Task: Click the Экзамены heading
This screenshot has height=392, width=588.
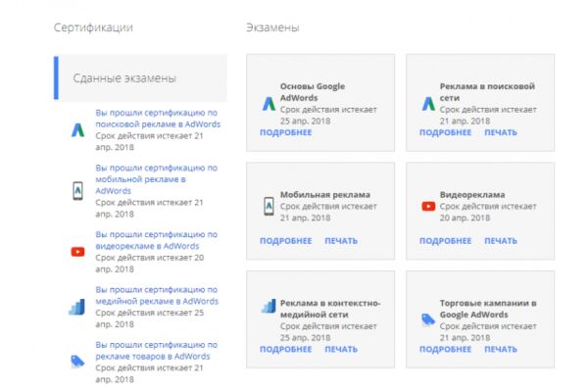Action: coord(272,27)
